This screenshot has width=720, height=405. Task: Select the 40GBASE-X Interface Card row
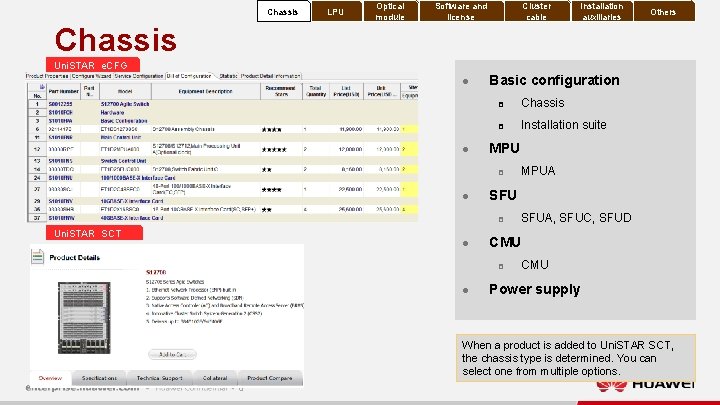point(223,218)
